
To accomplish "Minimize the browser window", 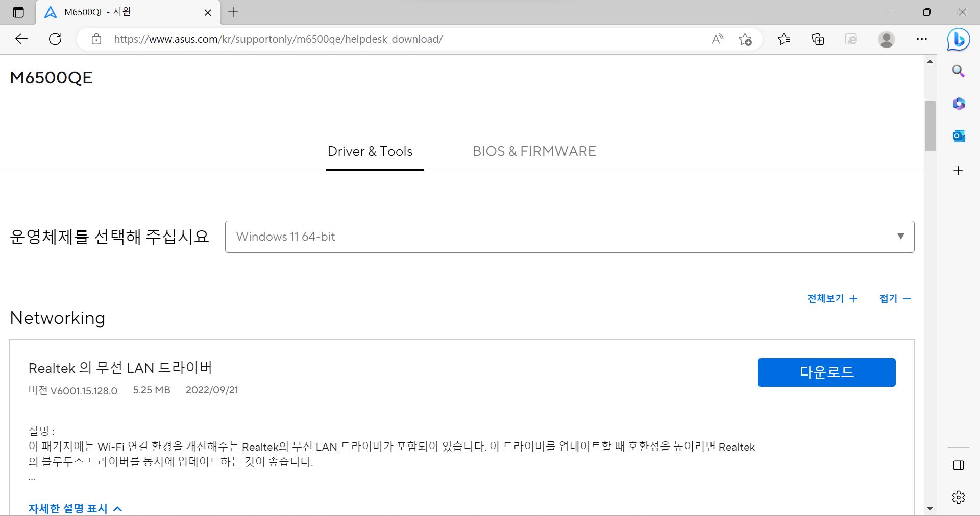I will coord(892,12).
